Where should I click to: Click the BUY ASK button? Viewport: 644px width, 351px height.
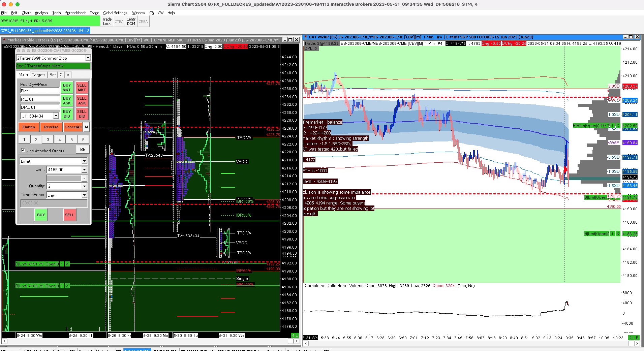tap(67, 101)
